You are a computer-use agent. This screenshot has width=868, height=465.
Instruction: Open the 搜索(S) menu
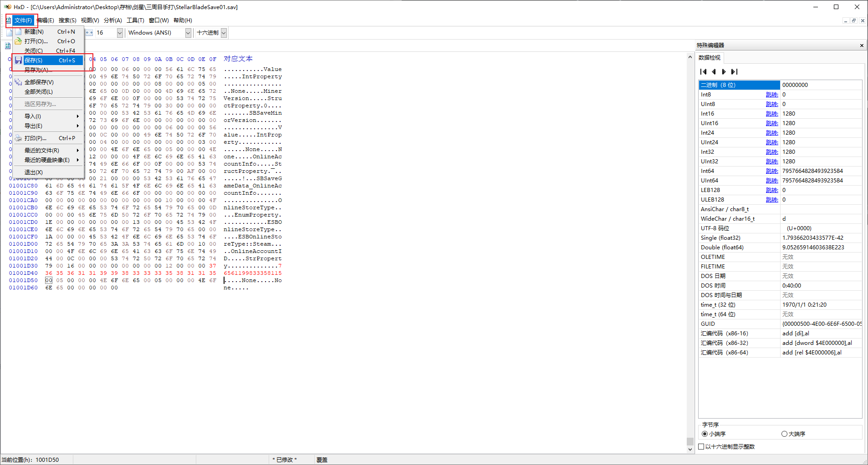point(67,20)
